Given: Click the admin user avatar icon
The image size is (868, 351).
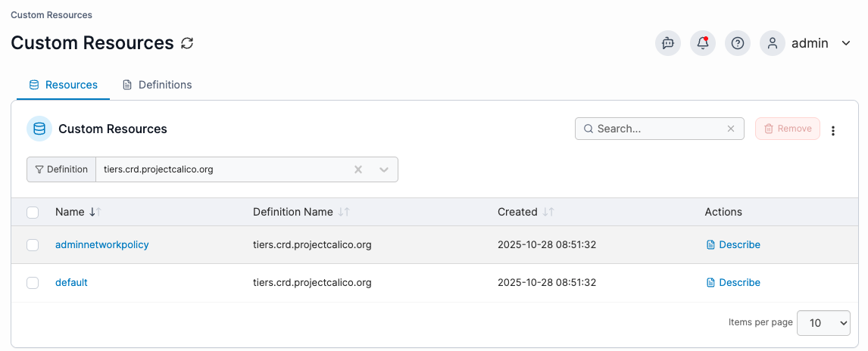Looking at the screenshot, I should [773, 43].
